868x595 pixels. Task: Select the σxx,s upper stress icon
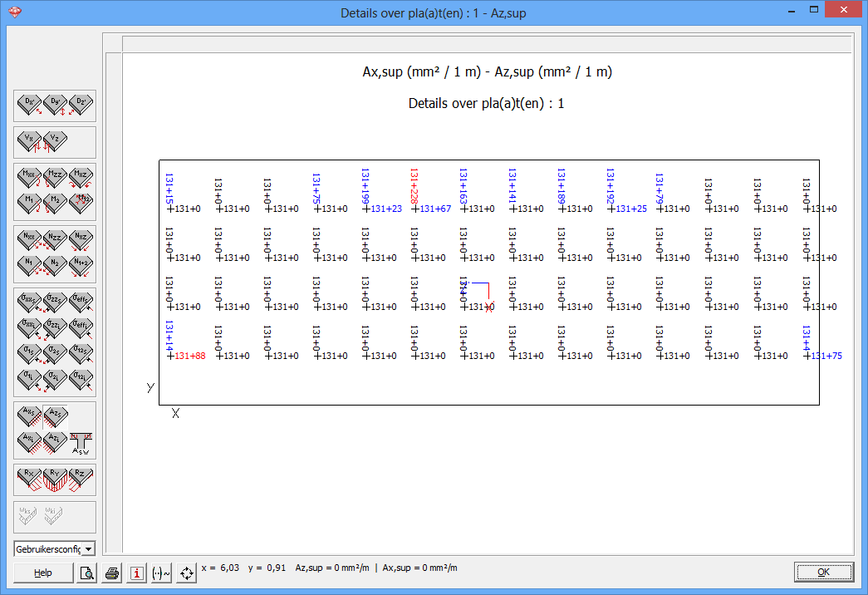pyautogui.click(x=29, y=302)
